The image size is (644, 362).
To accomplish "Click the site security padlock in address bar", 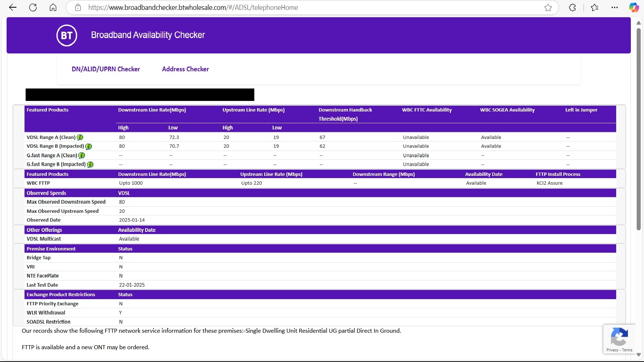I will [x=78, y=7].
